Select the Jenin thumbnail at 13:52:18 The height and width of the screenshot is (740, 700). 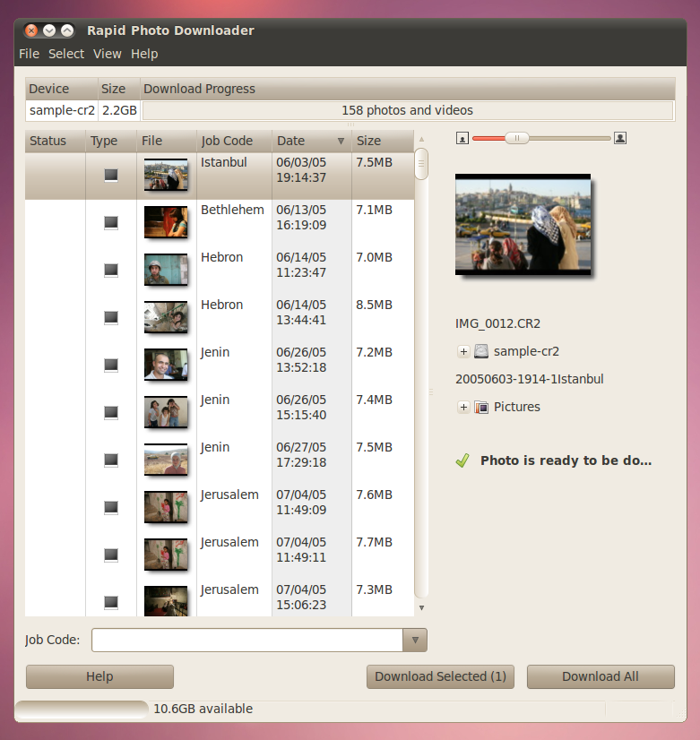(166, 365)
